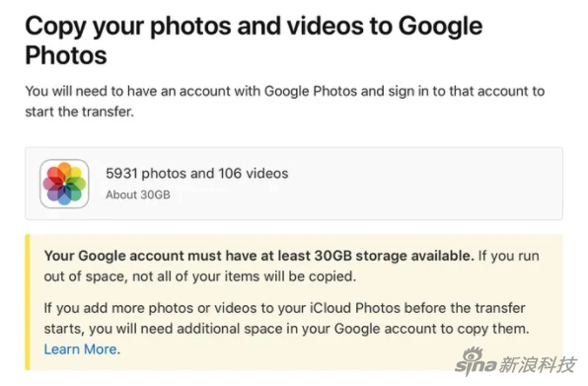
Task: Click the "sina" wordmark in the watermark
Action: (x=477, y=365)
